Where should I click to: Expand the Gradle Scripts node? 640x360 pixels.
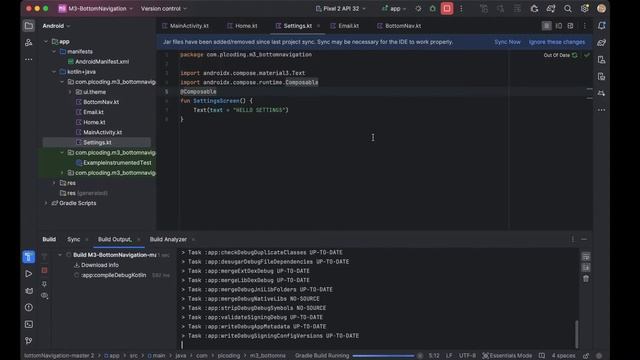[x=46, y=203]
